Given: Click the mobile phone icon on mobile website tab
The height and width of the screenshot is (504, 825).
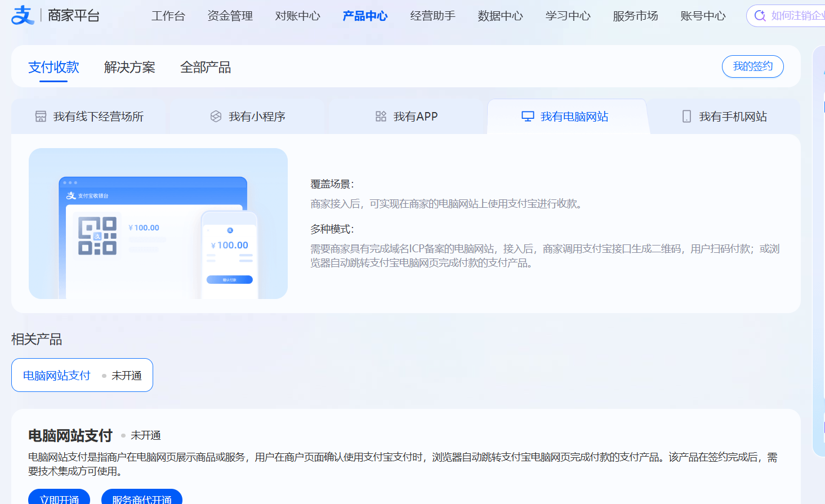Looking at the screenshot, I should 686,117.
